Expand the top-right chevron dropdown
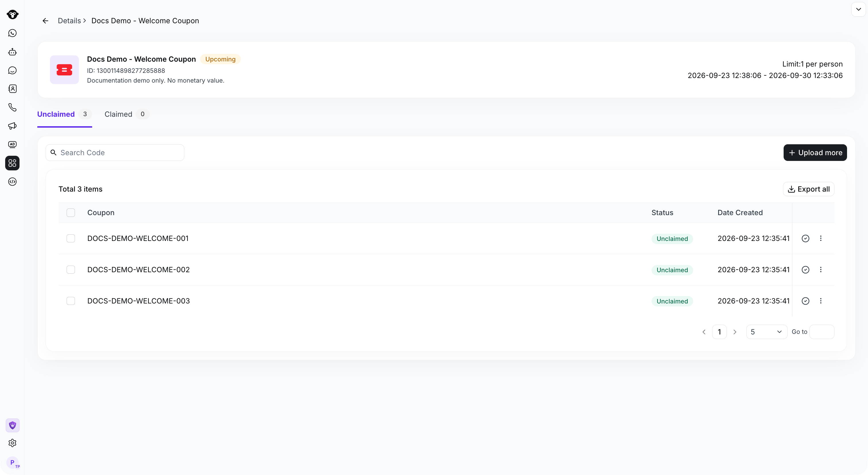The image size is (868, 475). (x=858, y=9)
